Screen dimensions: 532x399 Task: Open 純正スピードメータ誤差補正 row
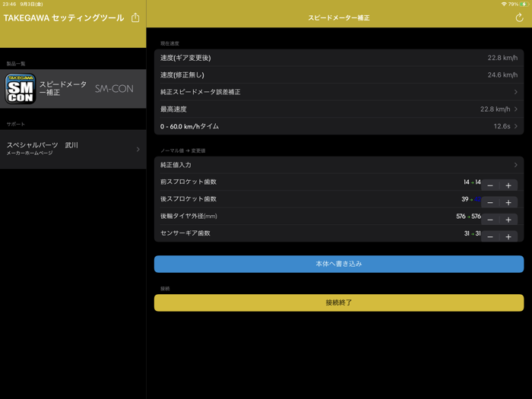pos(339,92)
